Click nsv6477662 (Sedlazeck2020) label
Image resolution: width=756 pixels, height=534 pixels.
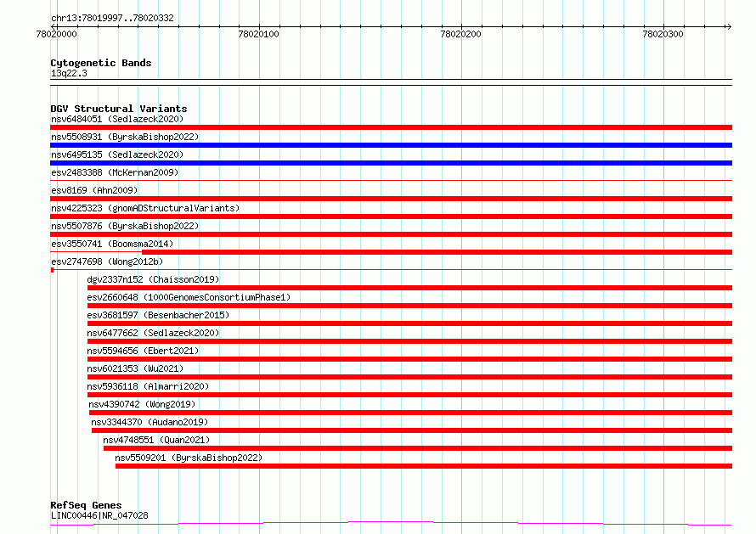click(153, 333)
